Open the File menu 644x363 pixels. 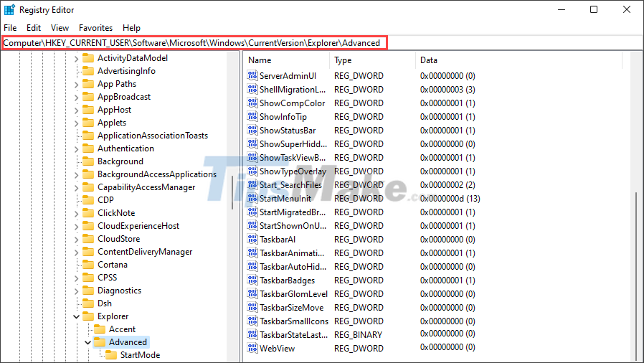[x=10, y=28]
